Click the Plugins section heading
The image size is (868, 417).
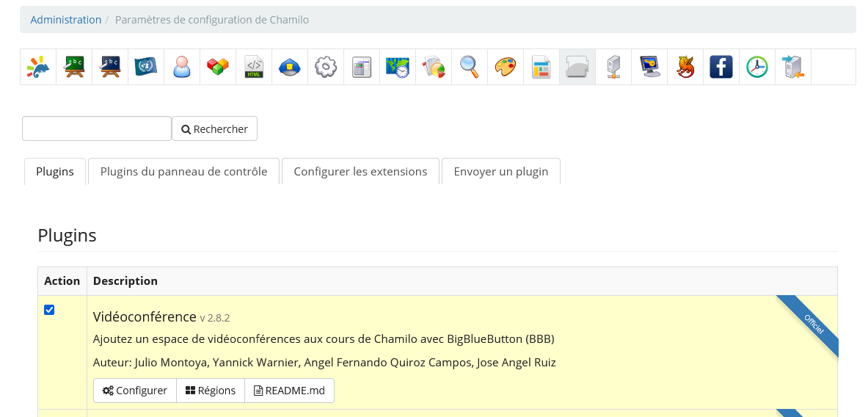[x=67, y=236]
